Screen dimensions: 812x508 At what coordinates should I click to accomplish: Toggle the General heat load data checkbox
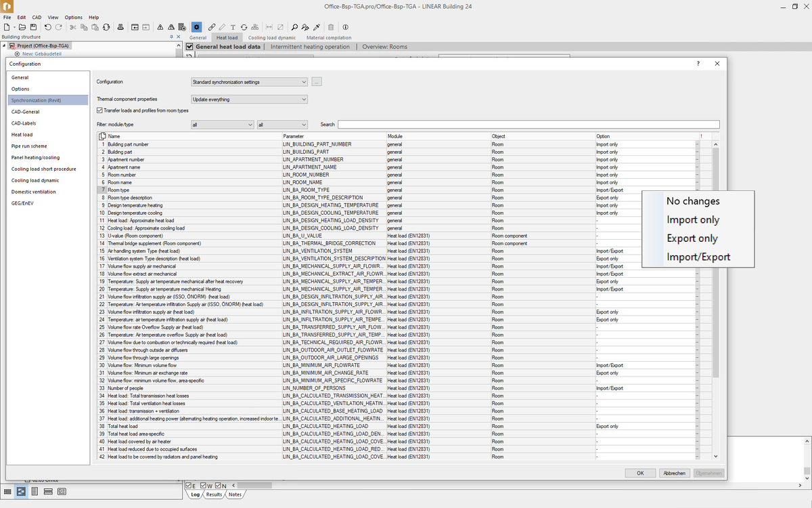tap(190, 47)
